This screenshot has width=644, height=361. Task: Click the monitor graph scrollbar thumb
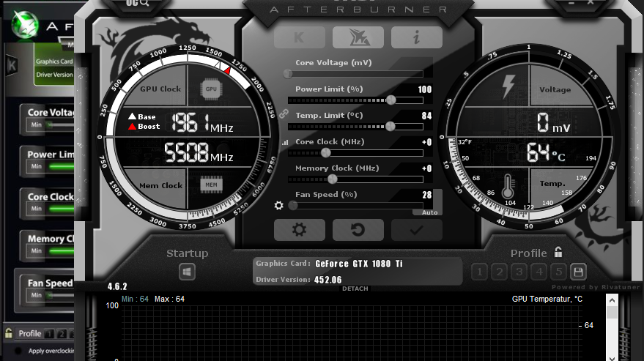(612, 312)
